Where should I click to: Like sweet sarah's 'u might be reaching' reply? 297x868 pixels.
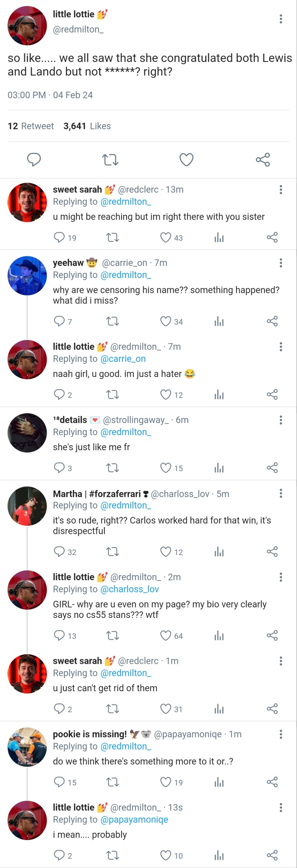coord(166,237)
